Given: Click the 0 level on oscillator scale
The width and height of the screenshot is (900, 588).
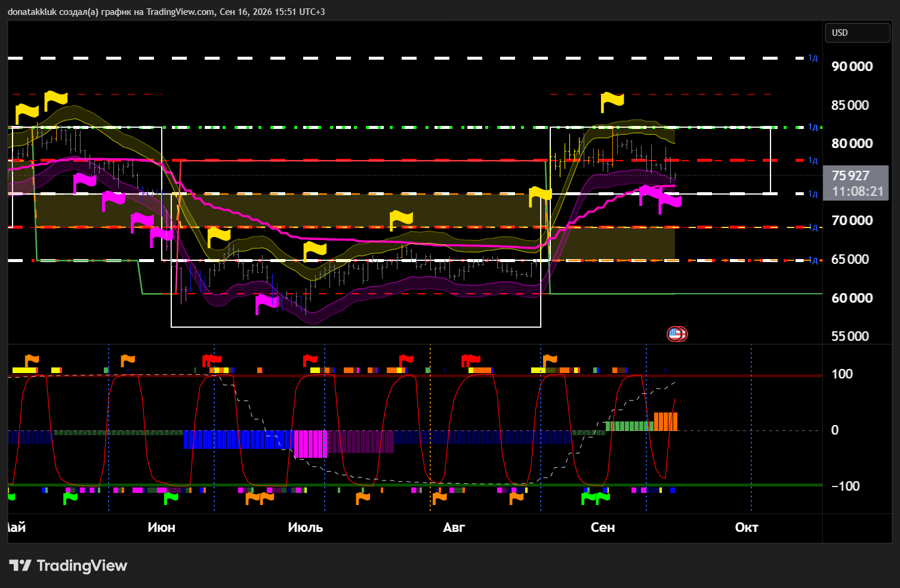Looking at the screenshot, I should click(835, 430).
